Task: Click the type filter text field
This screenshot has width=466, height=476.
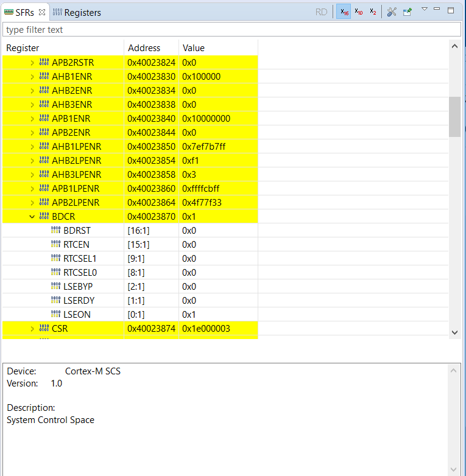Action: [231, 30]
